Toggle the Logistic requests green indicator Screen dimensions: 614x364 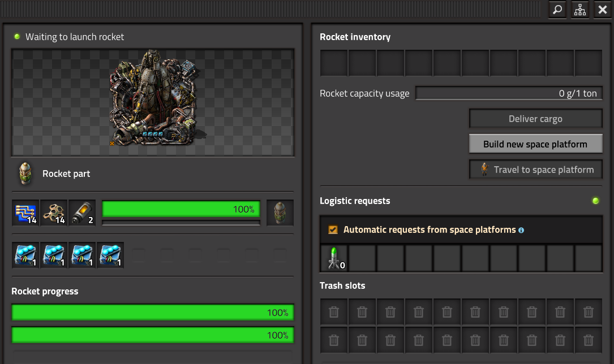[x=595, y=201]
